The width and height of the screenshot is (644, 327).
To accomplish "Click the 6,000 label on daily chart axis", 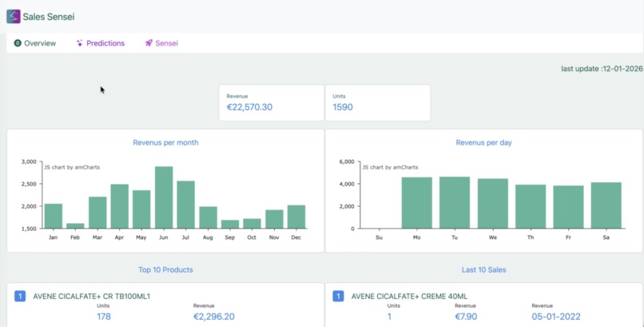I will pos(347,162).
